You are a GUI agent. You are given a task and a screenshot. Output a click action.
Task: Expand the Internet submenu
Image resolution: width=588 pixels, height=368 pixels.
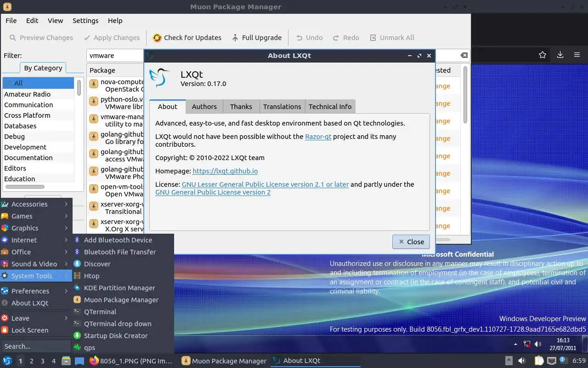36,240
